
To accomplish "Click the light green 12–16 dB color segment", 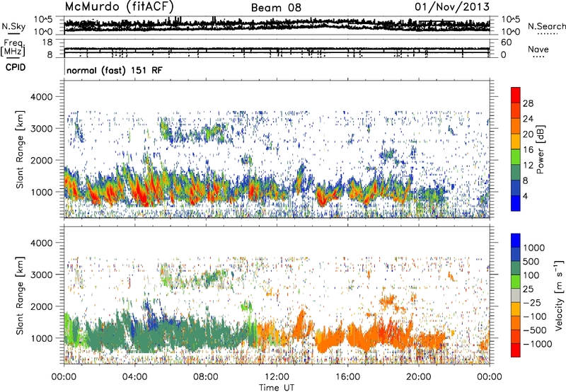I will (516, 157).
